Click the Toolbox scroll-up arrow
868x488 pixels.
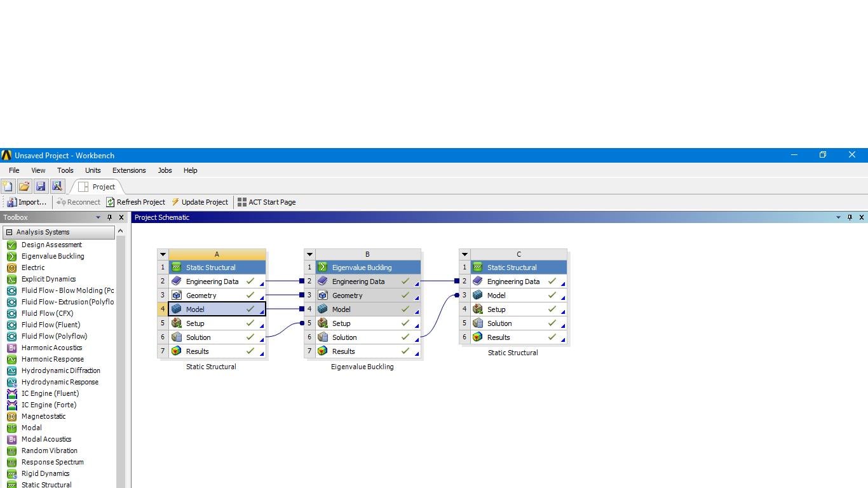[121, 232]
